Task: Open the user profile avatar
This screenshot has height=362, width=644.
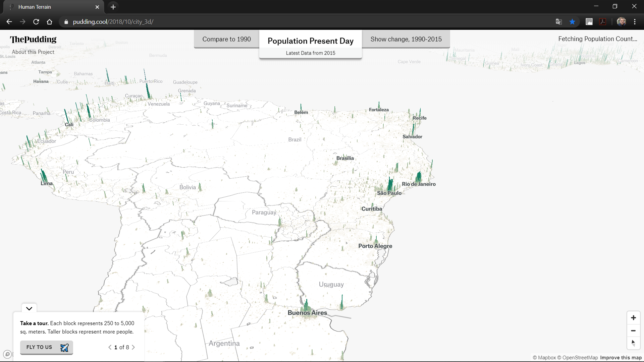Action: tap(621, 22)
